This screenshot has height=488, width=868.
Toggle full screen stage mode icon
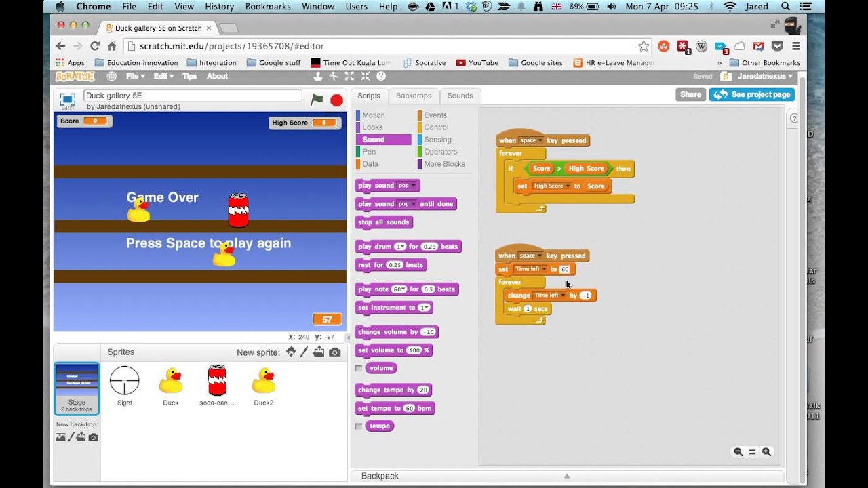pyautogui.click(x=67, y=99)
